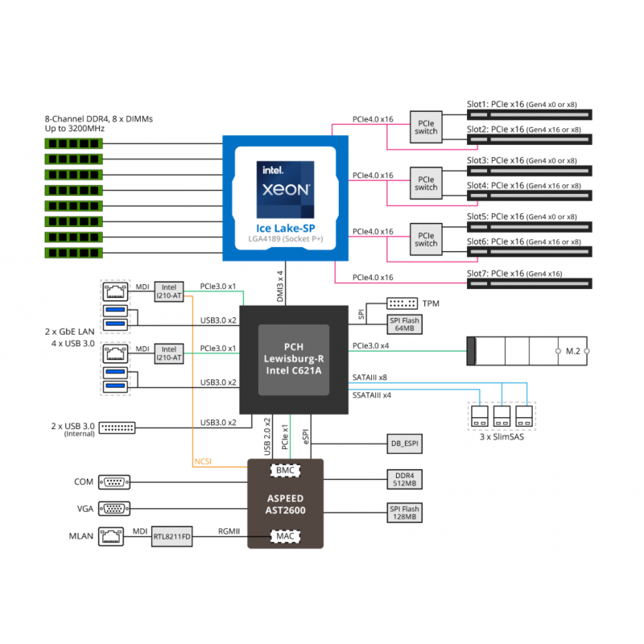644x644 pixels.
Task: Click the Slot3 PCIe x16 slot bar
Action: (x=530, y=171)
